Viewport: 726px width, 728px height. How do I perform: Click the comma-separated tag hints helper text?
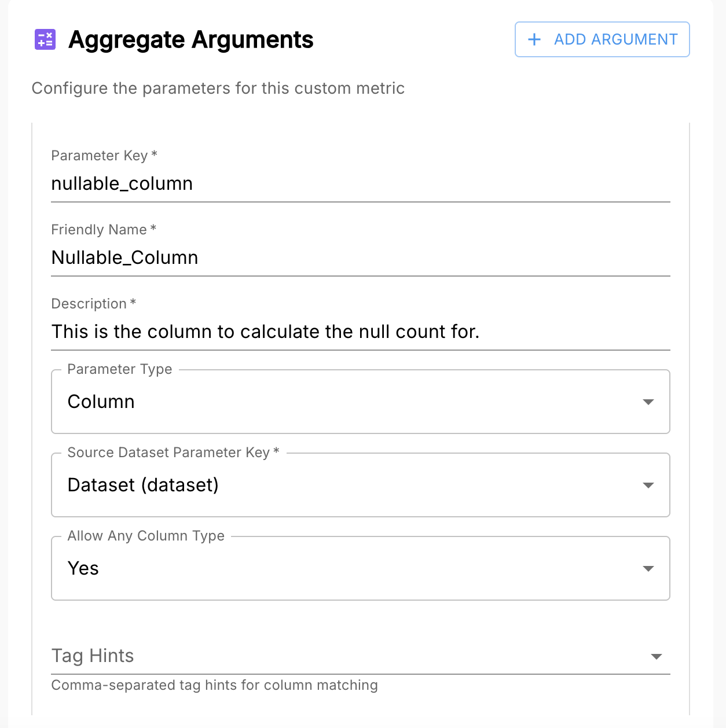214,685
